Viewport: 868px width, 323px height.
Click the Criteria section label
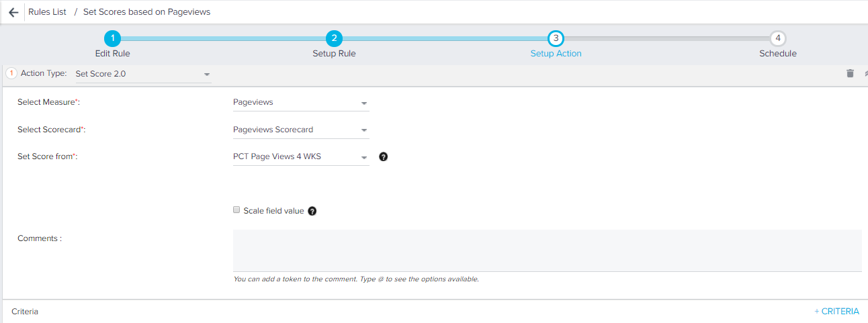(25, 312)
